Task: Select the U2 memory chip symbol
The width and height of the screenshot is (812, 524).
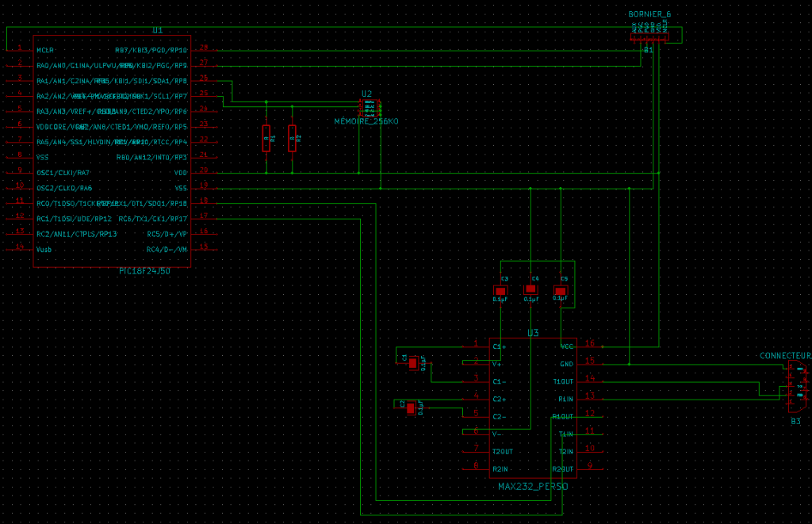Action: point(370,108)
